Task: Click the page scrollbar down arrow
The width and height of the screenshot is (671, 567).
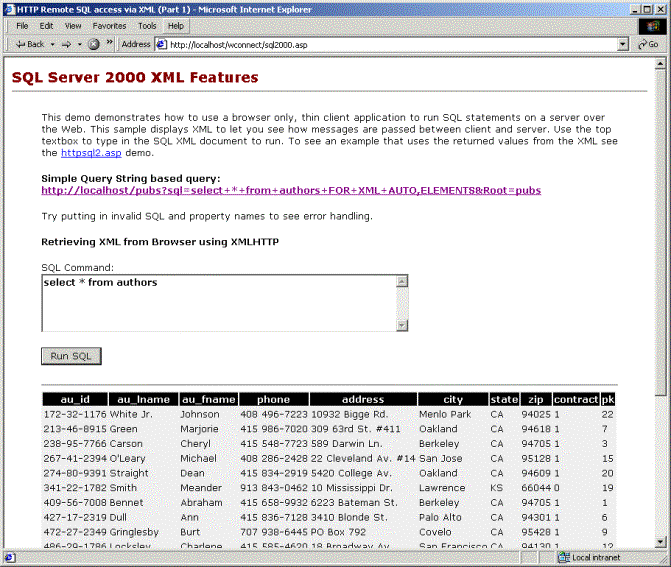Action: (x=660, y=542)
